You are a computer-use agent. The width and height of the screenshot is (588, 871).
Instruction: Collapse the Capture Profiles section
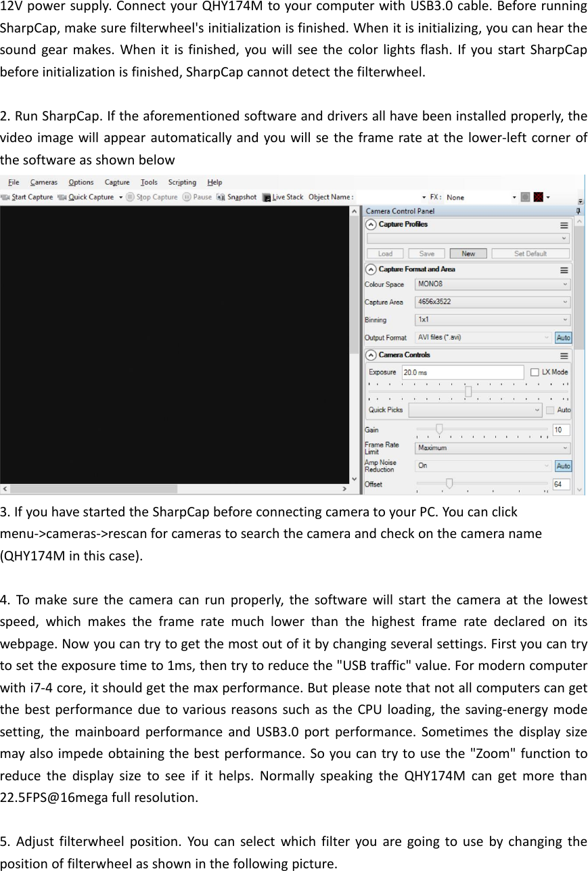click(x=371, y=225)
